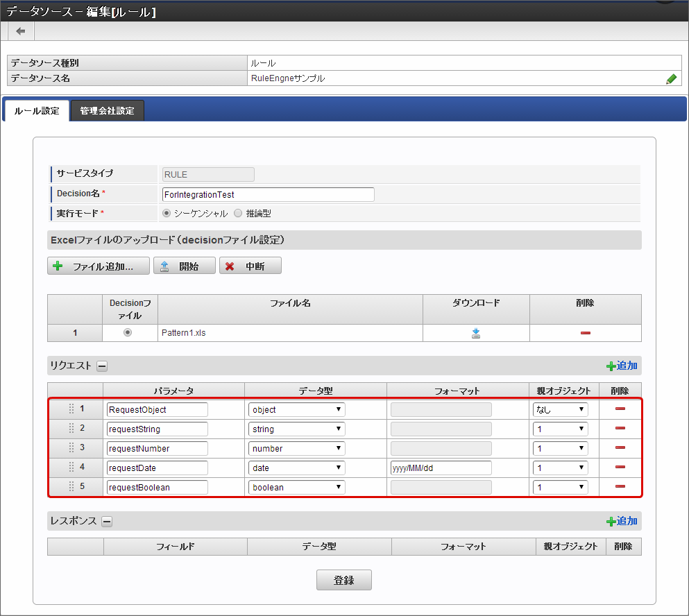Select 推論型 execution mode
The width and height of the screenshot is (689, 616).
coord(239,214)
